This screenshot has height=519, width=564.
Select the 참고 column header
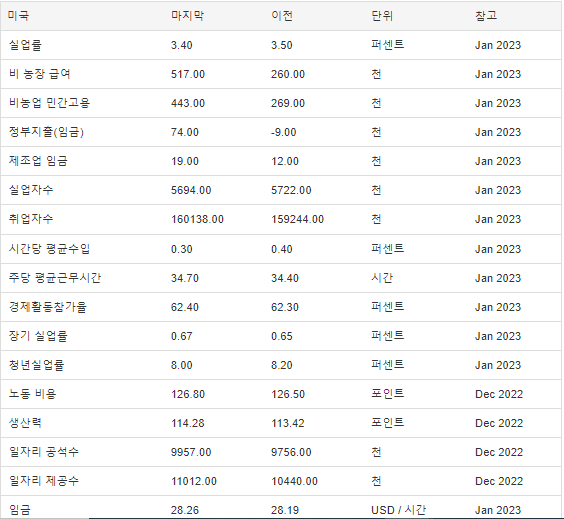click(486, 16)
